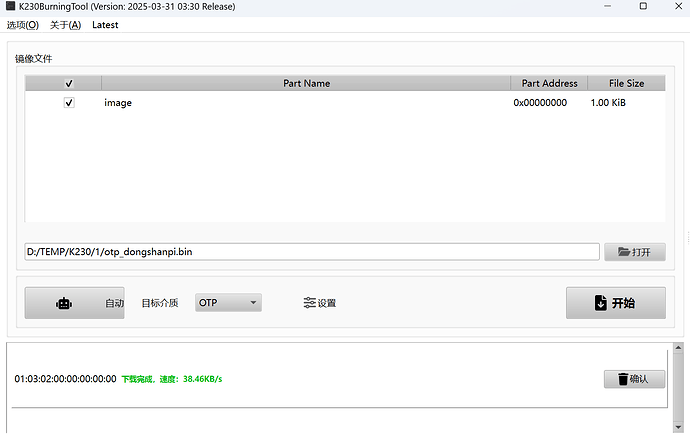Uncheck the image partition checkbox
This screenshot has height=438, width=690.
69,103
